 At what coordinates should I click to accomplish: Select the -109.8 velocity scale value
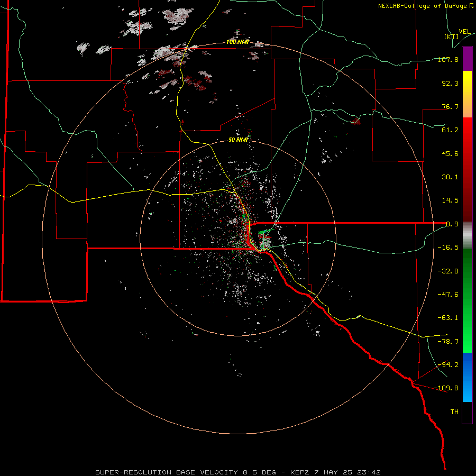[446, 388]
